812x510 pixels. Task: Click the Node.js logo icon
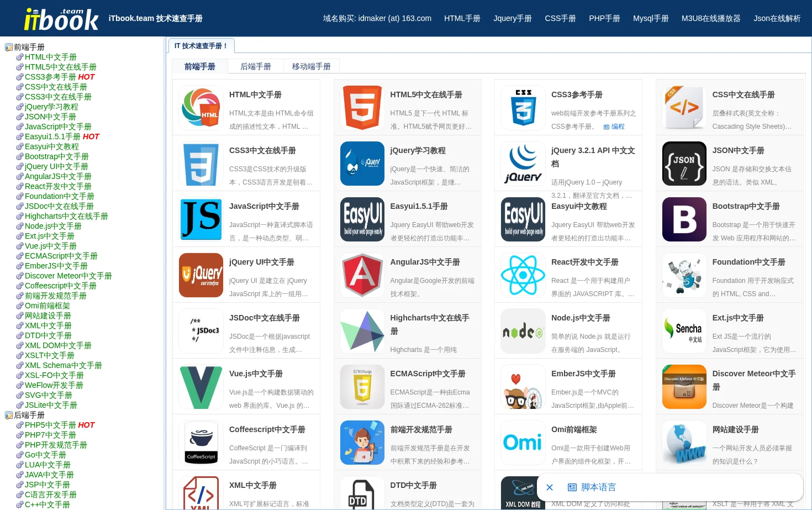[523, 331]
